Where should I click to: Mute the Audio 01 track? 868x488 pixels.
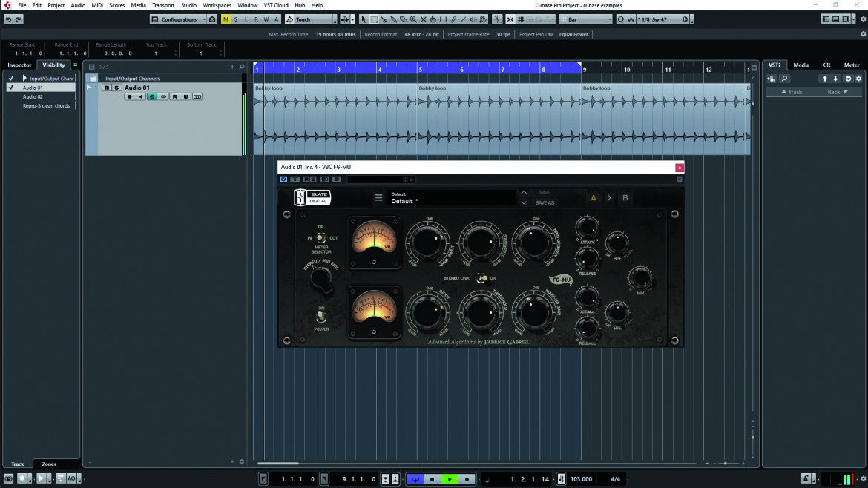(x=107, y=88)
